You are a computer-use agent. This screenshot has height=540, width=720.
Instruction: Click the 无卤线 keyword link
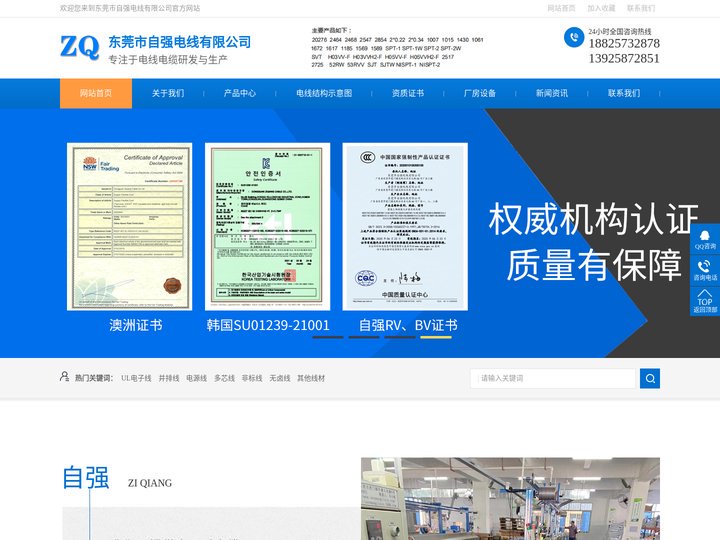(280, 378)
